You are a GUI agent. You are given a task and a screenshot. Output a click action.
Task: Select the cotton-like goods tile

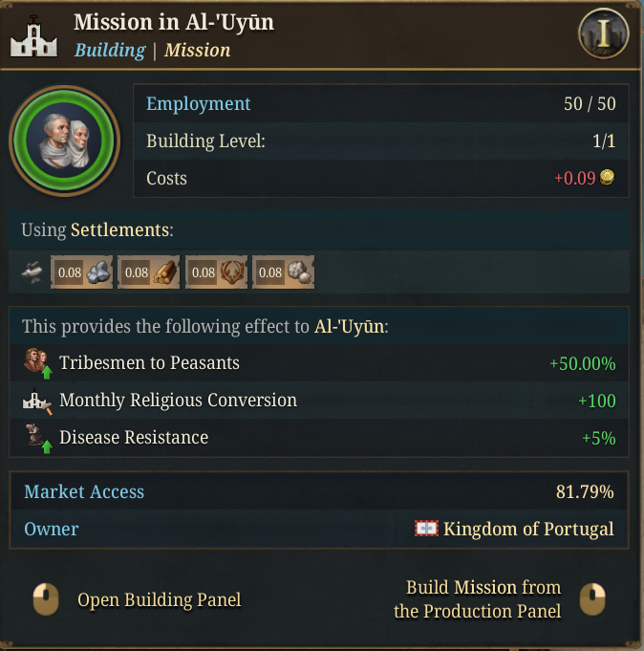pyautogui.click(x=283, y=272)
